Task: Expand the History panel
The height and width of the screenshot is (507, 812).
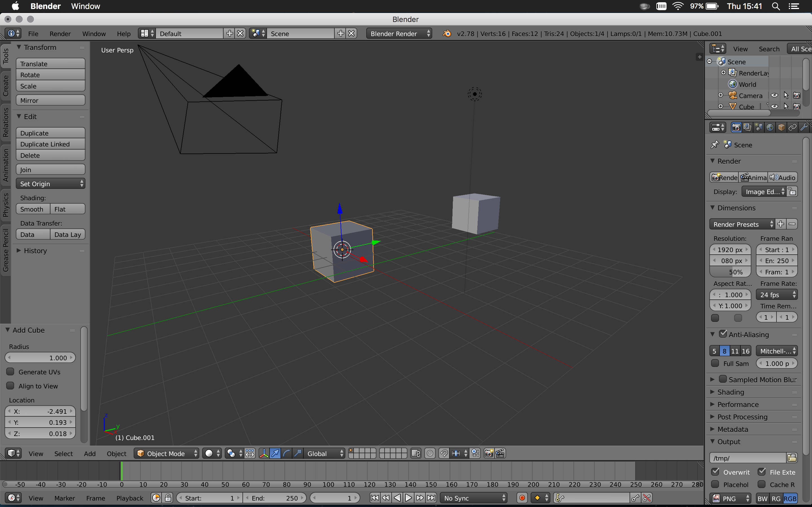Action: (x=35, y=251)
